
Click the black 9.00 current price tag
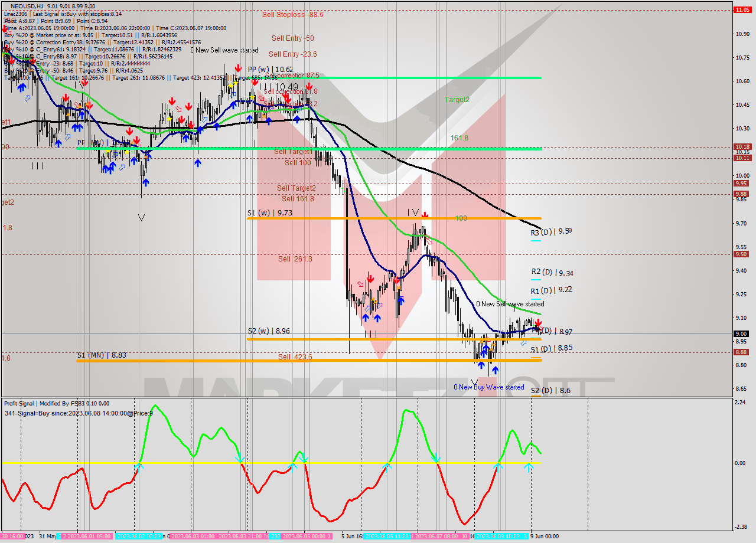(742, 333)
